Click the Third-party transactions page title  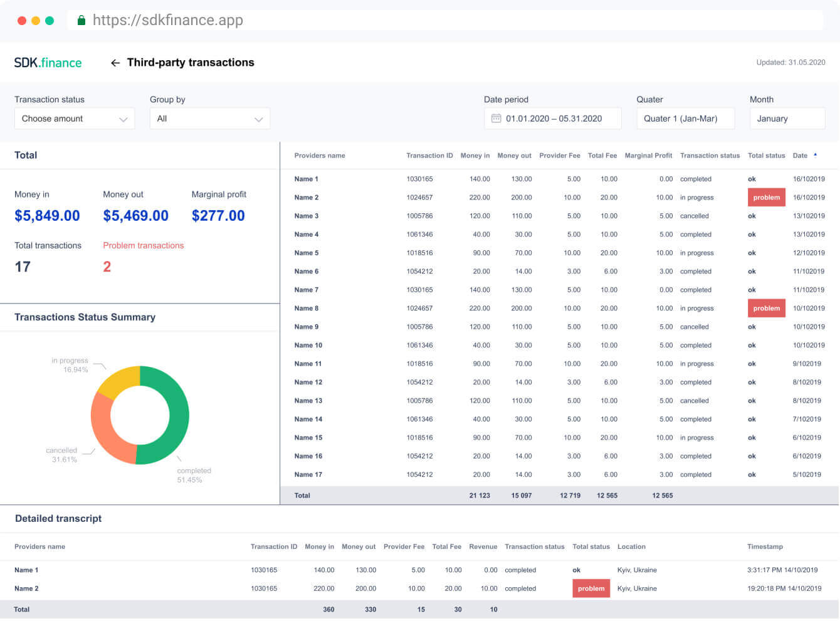point(191,63)
